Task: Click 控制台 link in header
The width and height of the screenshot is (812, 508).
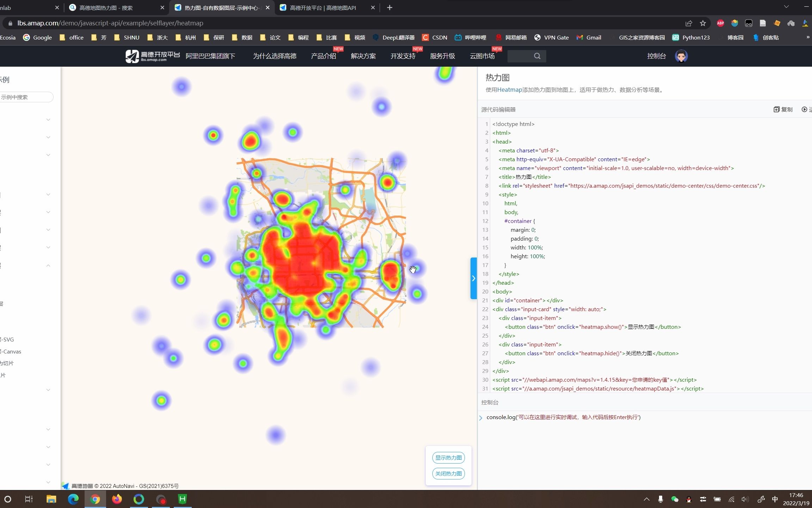Action: click(x=657, y=56)
